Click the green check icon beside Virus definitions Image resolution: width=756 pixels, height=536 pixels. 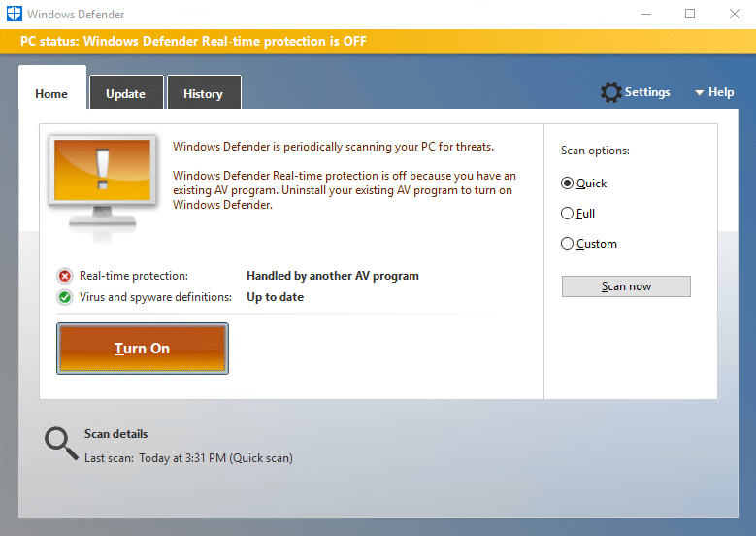click(x=64, y=297)
